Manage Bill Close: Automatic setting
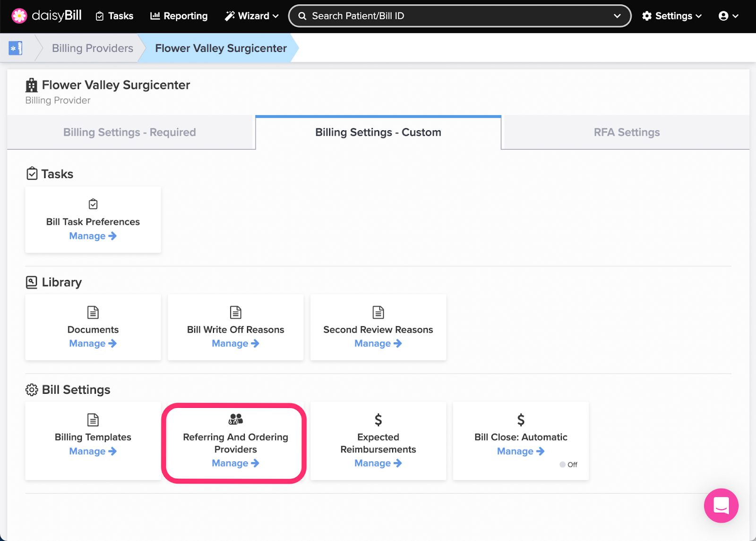Screen dimensions: 756x541 (x=521, y=451)
